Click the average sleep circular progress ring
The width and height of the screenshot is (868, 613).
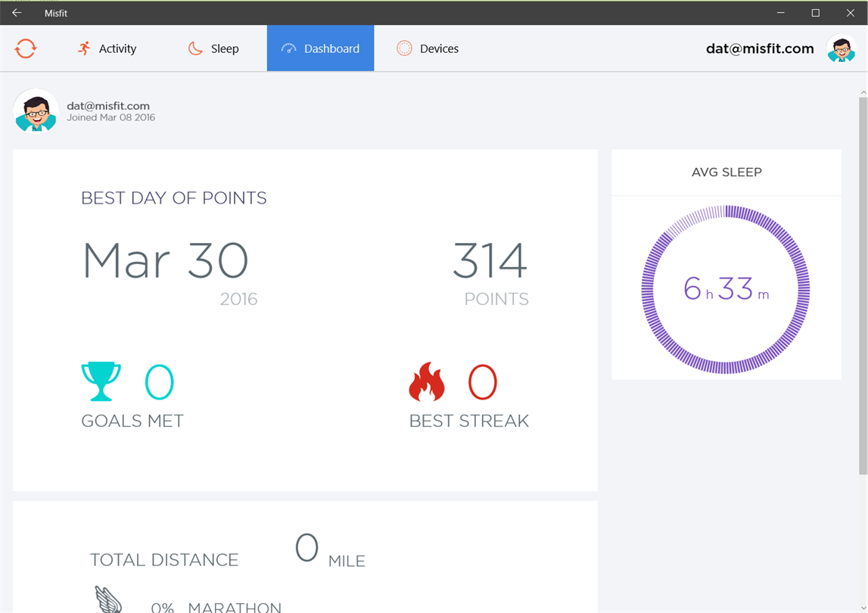pyautogui.click(x=726, y=290)
